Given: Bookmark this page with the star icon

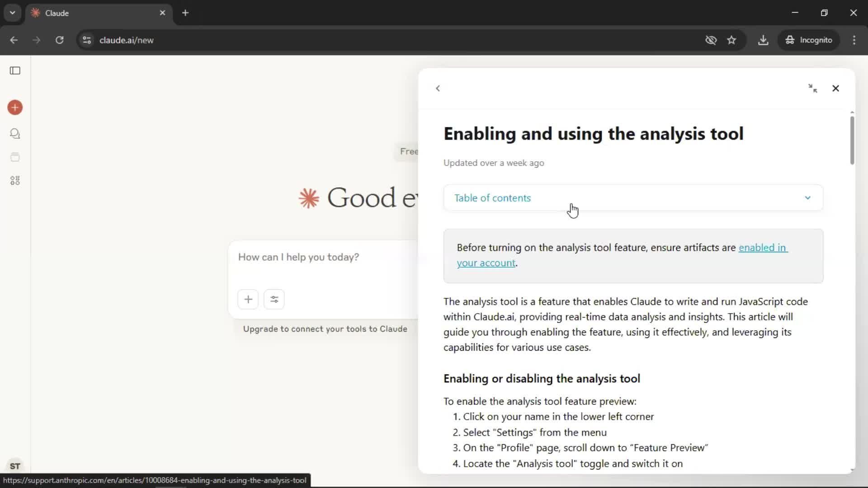Looking at the screenshot, I should point(732,40).
